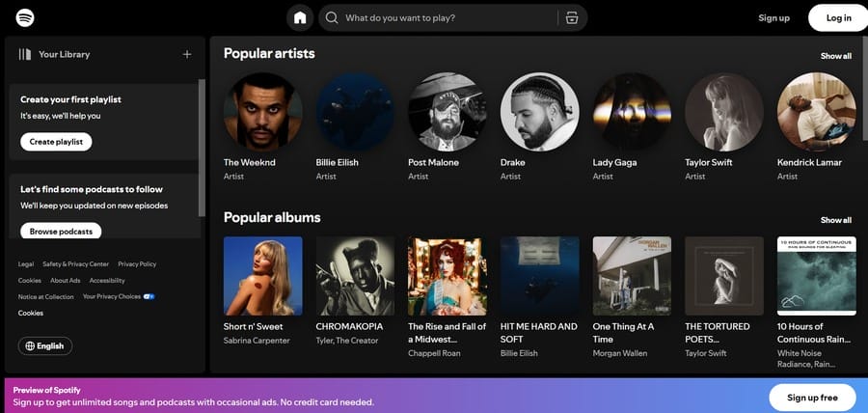Open Lady Gaga artist photo
Image resolution: width=868 pixels, height=413 pixels.
pyautogui.click(x=632, y=112)
